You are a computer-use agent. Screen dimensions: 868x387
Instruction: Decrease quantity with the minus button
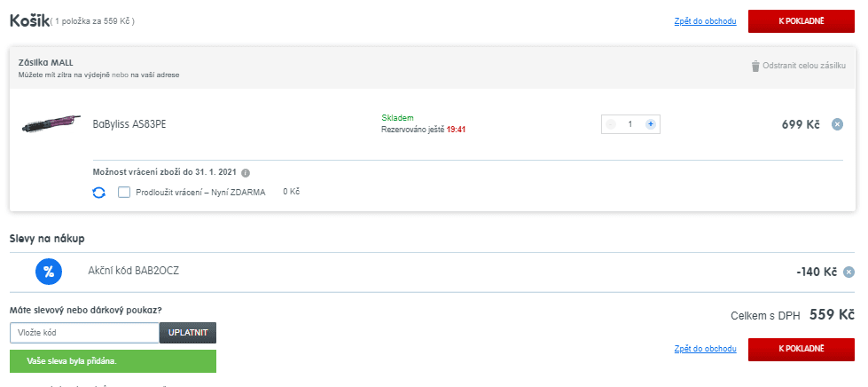[611, 124]
